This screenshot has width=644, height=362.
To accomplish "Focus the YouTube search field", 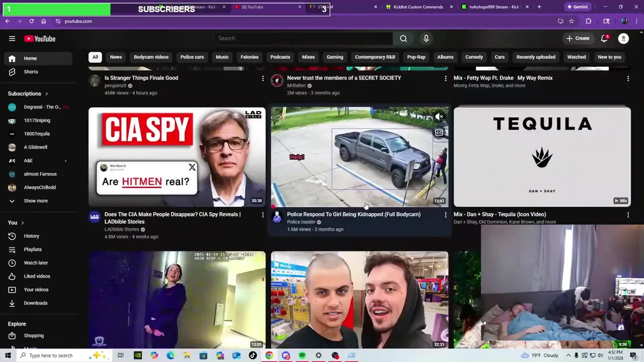I will (303, 38).
